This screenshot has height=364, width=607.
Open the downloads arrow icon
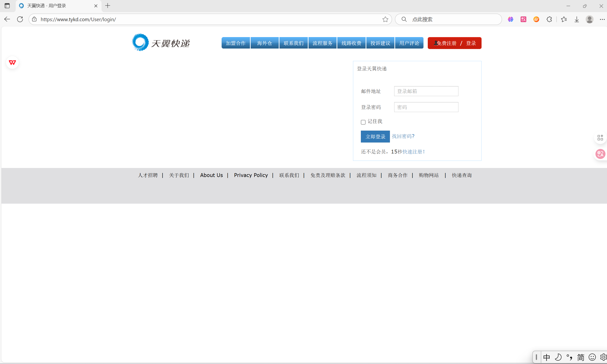click(x=577, y=19)
